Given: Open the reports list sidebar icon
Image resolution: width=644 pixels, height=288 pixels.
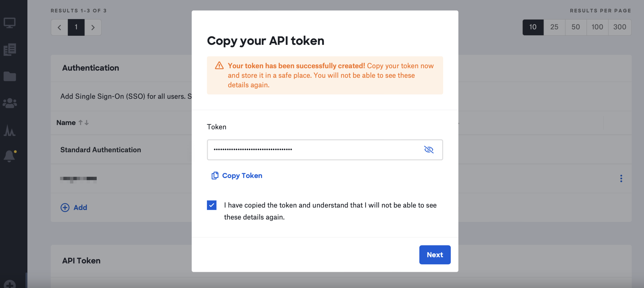Looking at the screenshot, I should 10,49.
